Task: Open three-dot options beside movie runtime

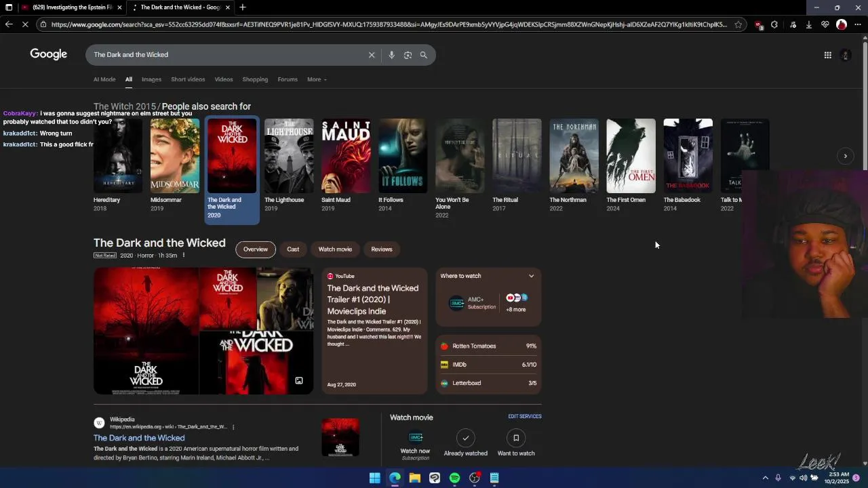Action: click(183, 256)
